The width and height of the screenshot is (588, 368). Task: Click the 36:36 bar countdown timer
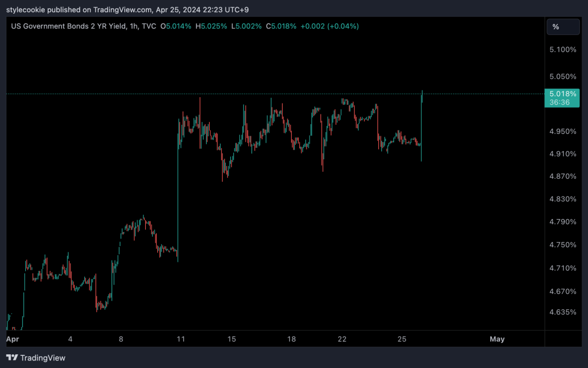click(x=559, y=102)
